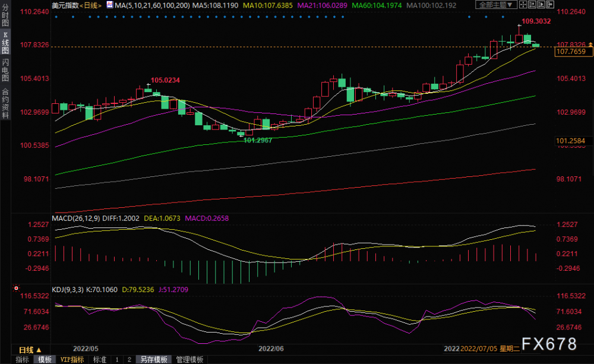
Task: Click the orange alert marker beside 107.8326
Action: point(590,45)
